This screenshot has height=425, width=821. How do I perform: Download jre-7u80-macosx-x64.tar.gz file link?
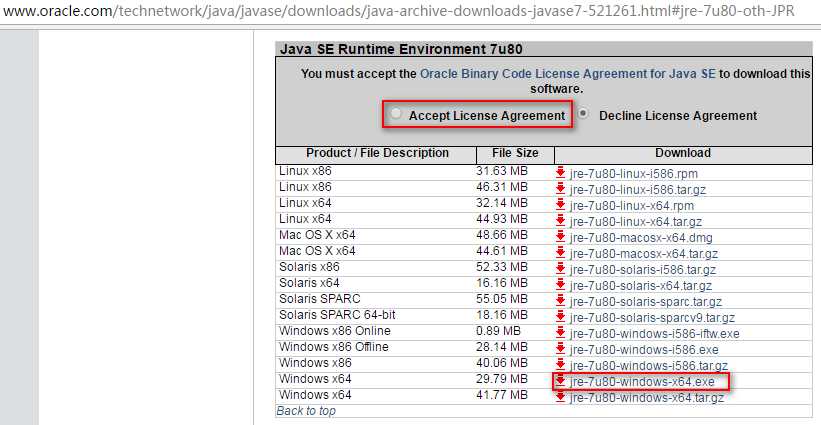(x=644, y=254)
